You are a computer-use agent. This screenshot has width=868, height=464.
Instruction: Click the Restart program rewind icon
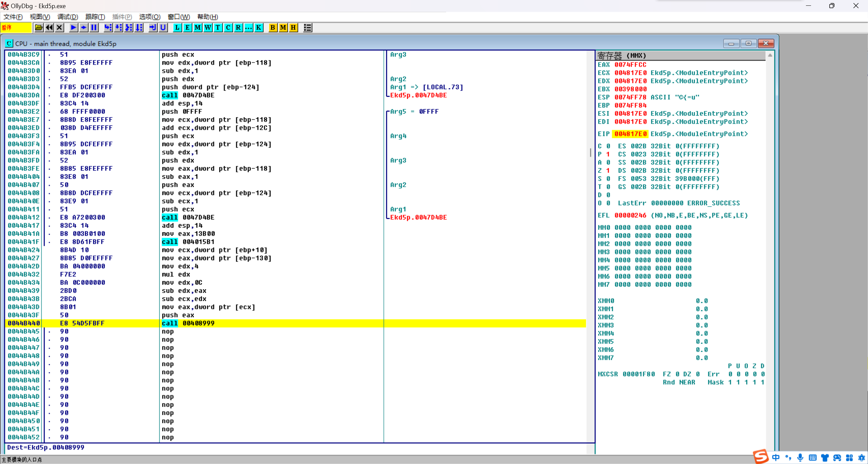tap(49, 28)
